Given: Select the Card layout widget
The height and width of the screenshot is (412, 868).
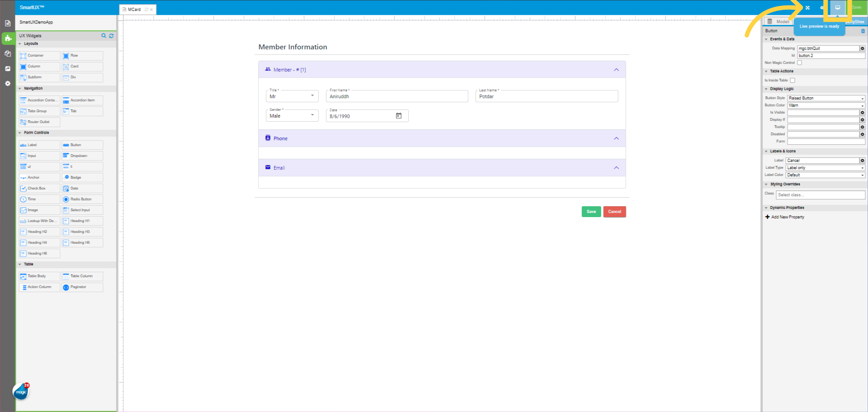Looking at the screenshot, I should pos(82,66).
